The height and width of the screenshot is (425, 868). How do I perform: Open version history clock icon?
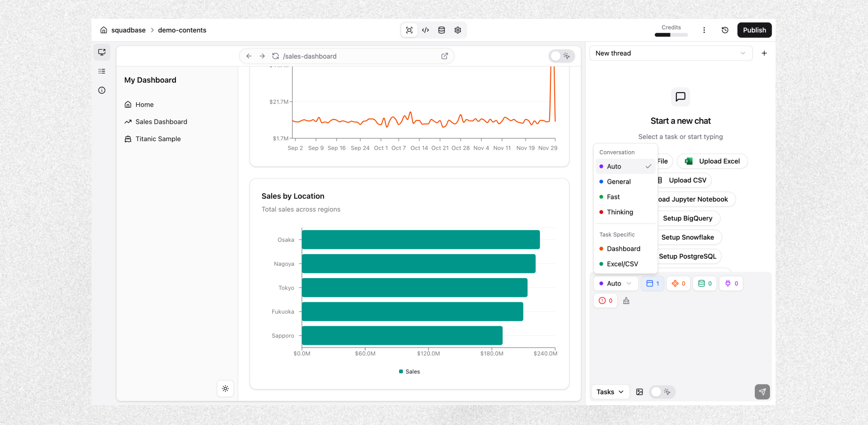coord(725,30)
